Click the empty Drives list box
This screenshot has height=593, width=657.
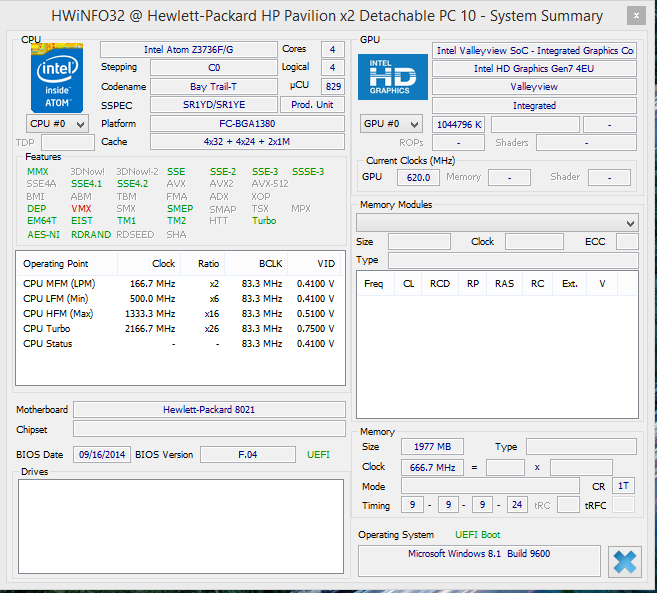tap(181, 526)
